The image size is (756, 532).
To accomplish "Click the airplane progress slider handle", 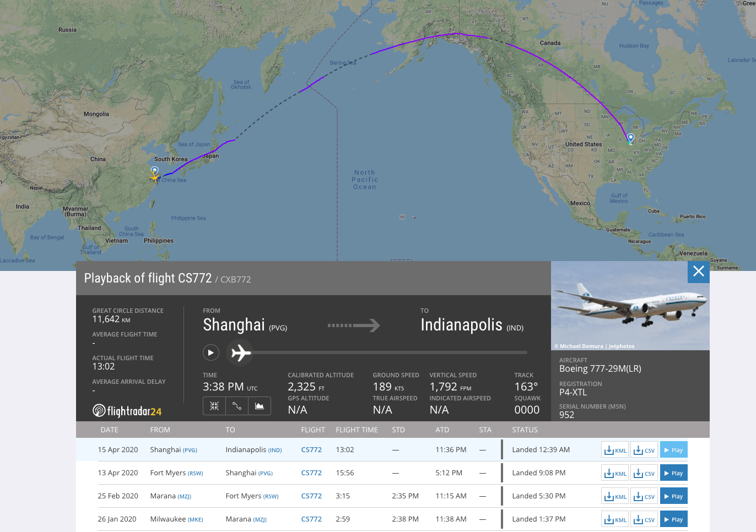I will point(241,352).
